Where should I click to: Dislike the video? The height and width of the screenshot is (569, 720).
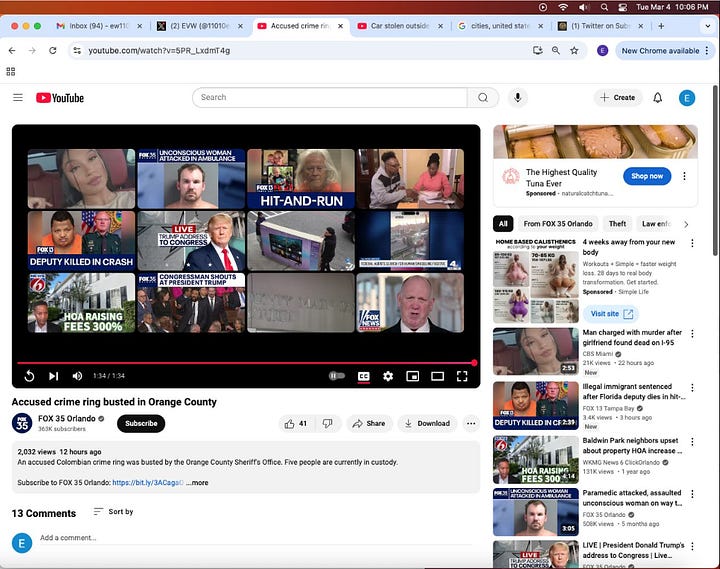(x=327, y=423)
